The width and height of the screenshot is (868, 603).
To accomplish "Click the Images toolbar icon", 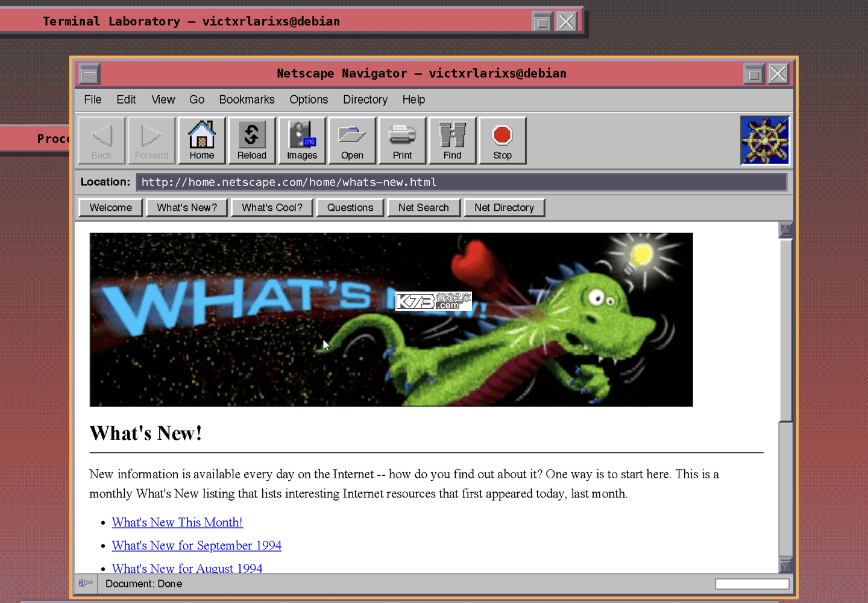I will click(x=301, y=140).
